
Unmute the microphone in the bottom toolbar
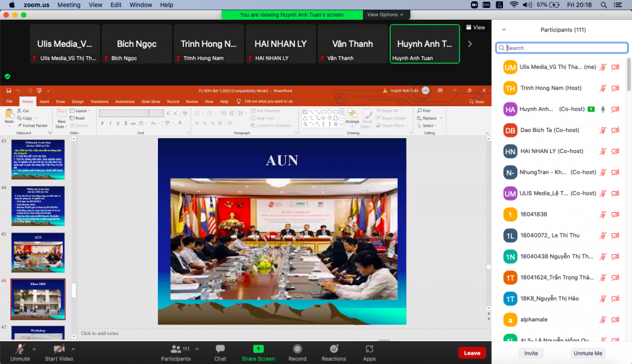(x=20, y=349)
